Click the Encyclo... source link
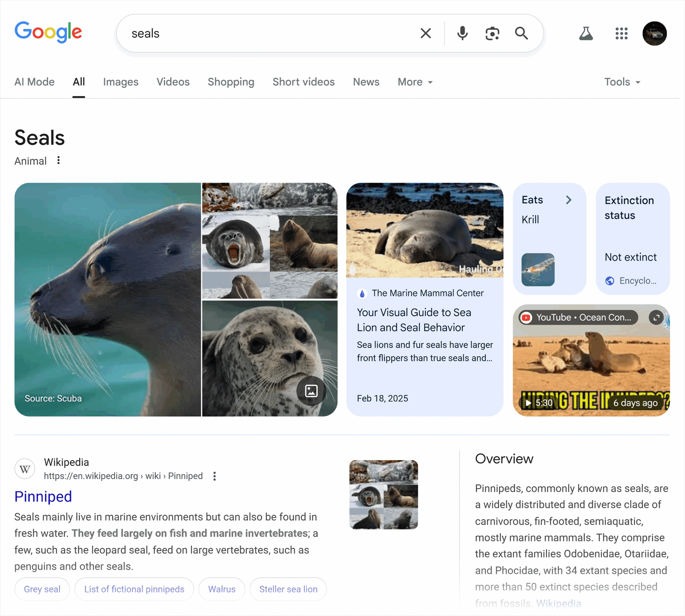Screen dimensions: 685x616 (x=631, y=280)
